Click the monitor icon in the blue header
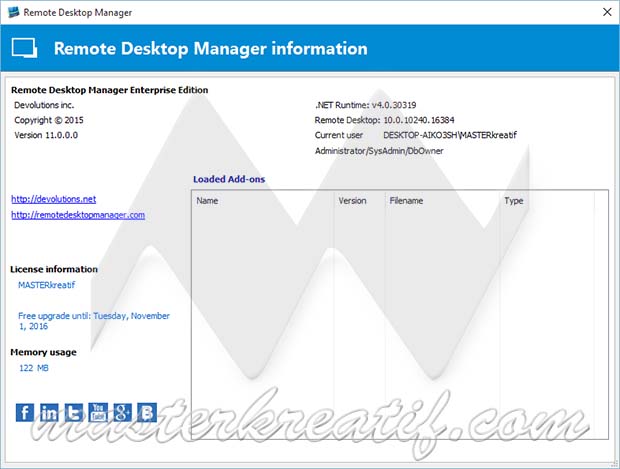The image size is (620, 469). (25, 48)
